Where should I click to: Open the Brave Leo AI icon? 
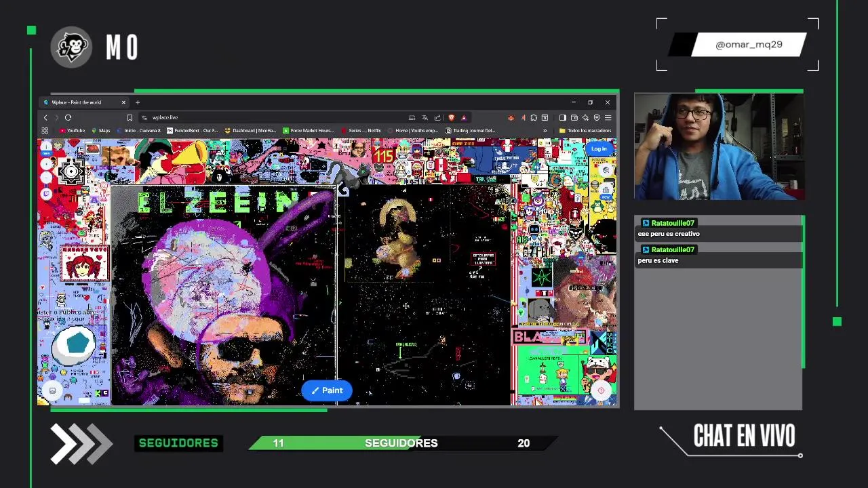point(585,117)
